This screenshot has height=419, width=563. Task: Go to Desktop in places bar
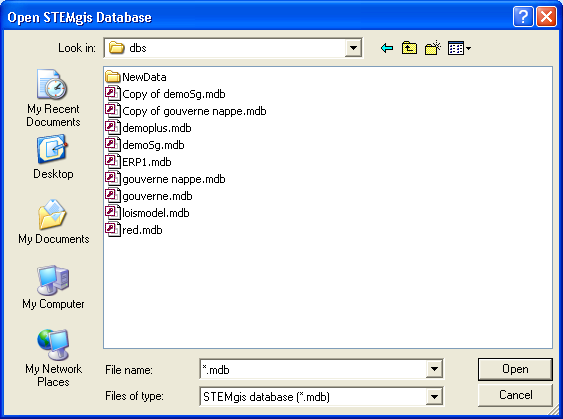coord(53,157)
